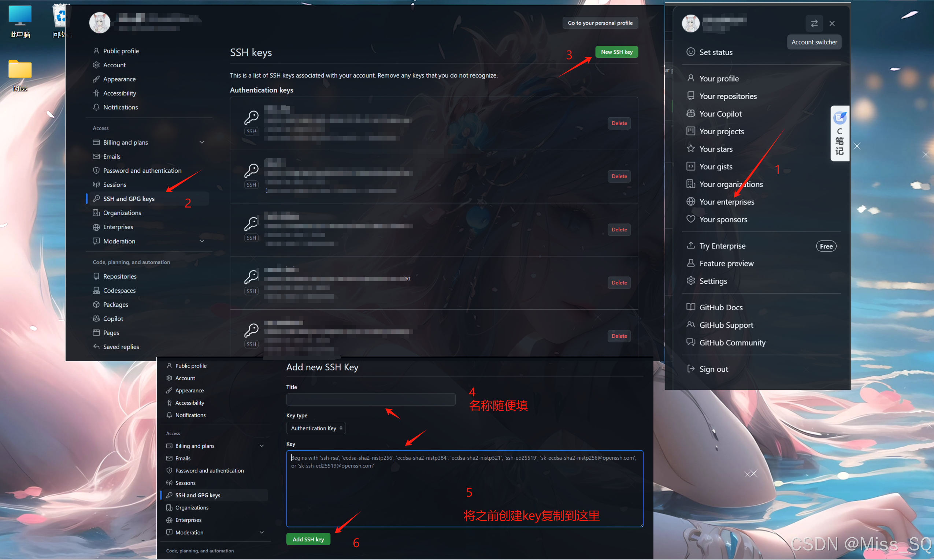This screenshot has width=934, height=560.
Task: Click the smiley Set status icon
Action: (690, 52)
